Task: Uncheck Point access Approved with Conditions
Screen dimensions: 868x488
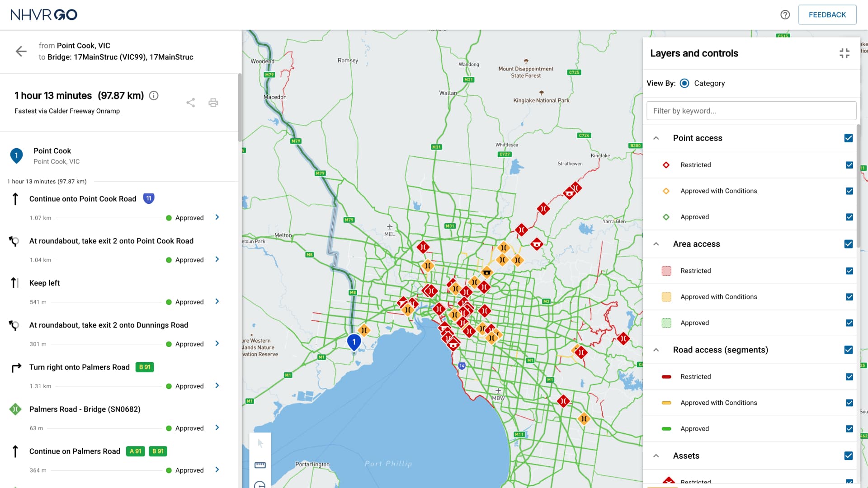Action: [x=849, y=191]
